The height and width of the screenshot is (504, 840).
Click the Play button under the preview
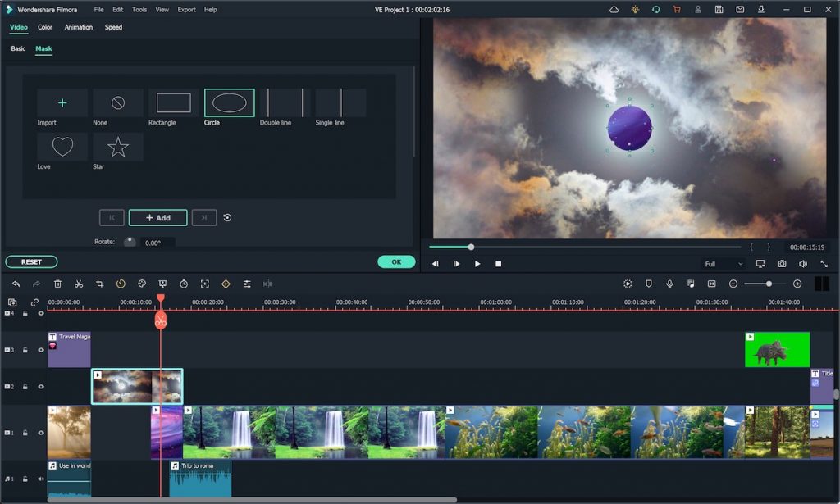pos(477,263)
